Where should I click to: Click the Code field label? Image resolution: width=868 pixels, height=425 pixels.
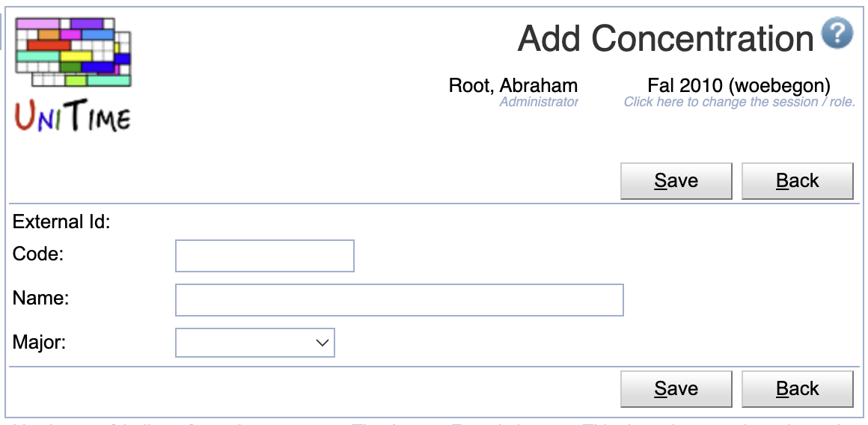tap(38, 254)
